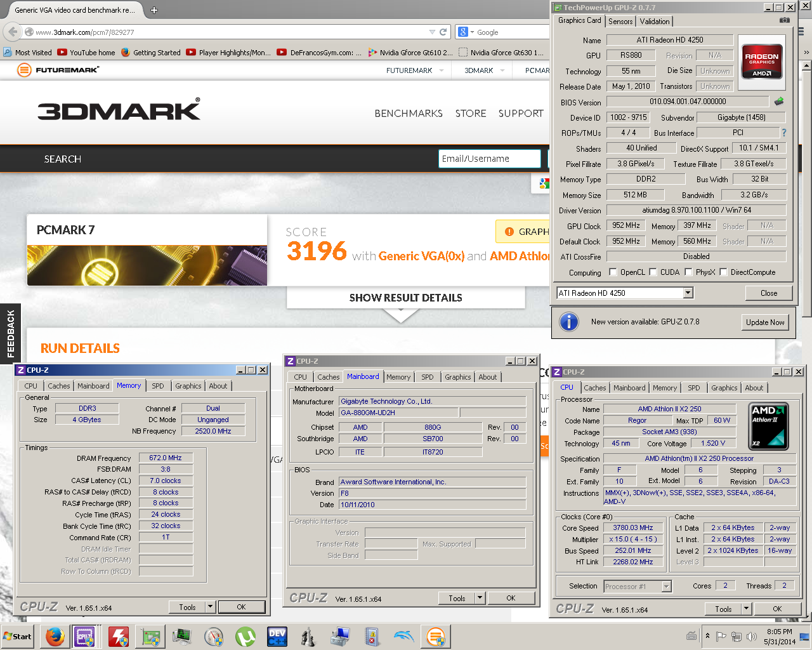Open About tab in the Memory CPU-Z window
812x650 pixels.
[218, 386]
